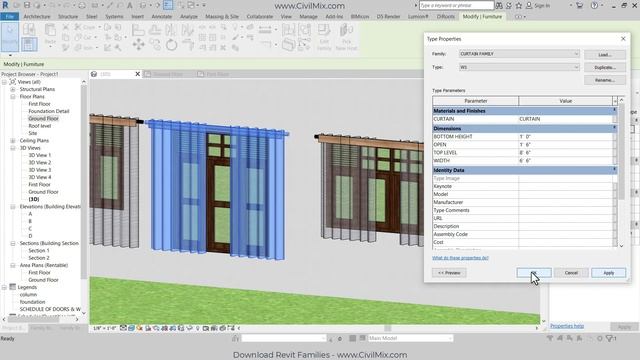Click the Sign In user icon
The height and width of the screenshot is (360, 640).
tap(529, 6)
